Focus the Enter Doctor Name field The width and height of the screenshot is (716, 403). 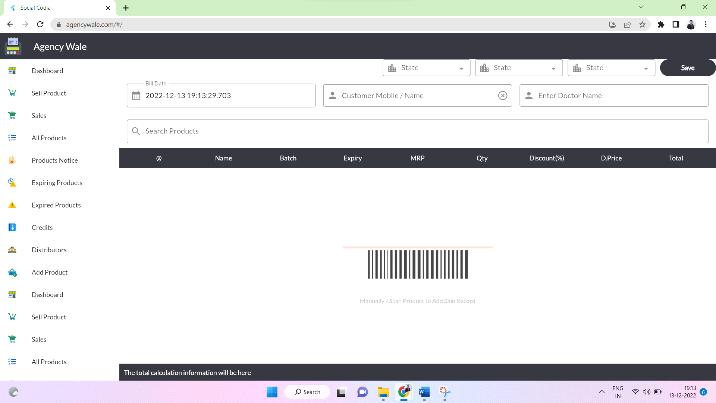click(614, 95)
